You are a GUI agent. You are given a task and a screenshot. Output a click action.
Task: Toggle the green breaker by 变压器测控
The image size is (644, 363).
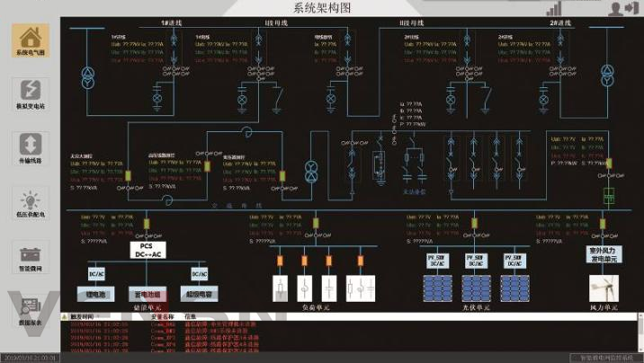click(282, 176)
